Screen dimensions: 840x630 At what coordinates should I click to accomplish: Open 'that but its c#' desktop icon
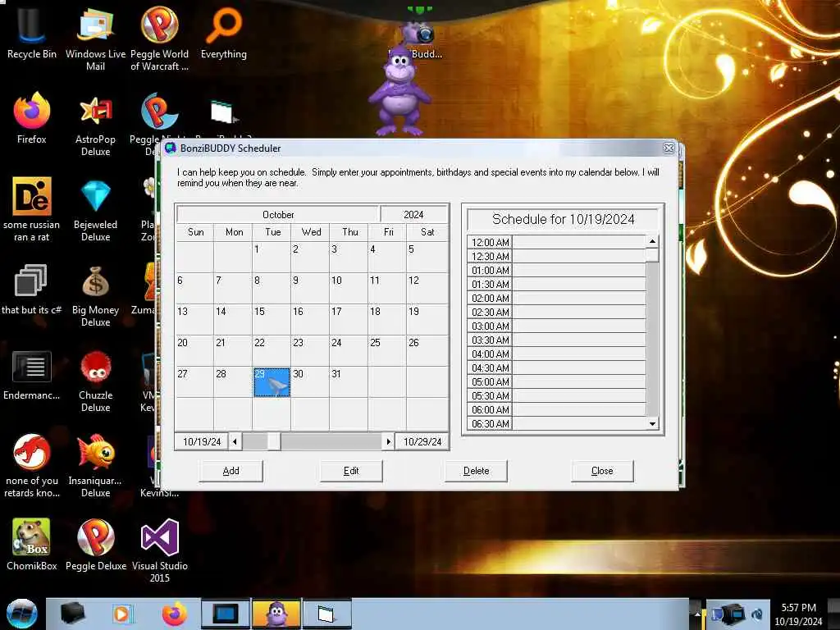(32, 288)
